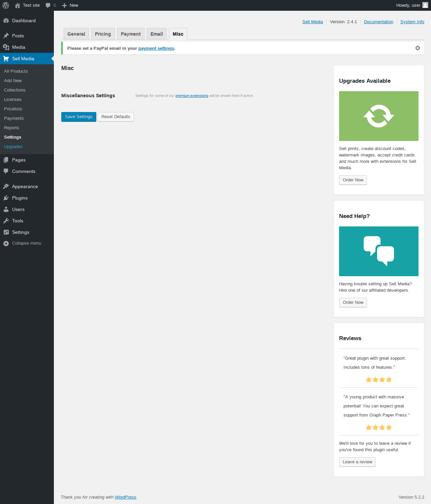
Task: Open the Documentation link
Action: click(378, 22)
